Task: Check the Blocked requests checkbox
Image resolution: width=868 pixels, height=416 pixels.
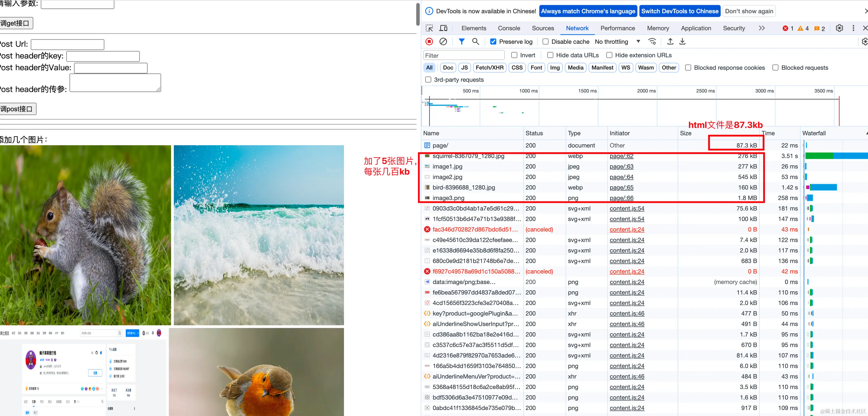Action: tap(775, 68)
